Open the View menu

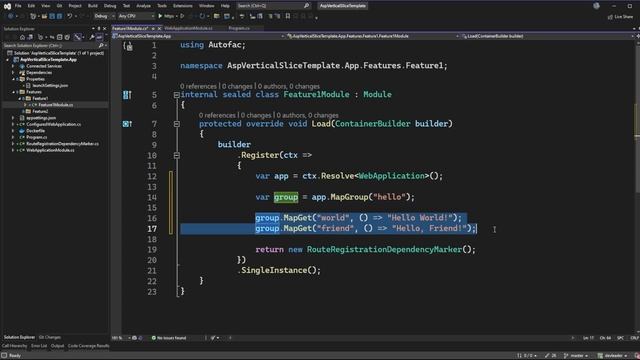pyautogui.click(x=46, y=6)
